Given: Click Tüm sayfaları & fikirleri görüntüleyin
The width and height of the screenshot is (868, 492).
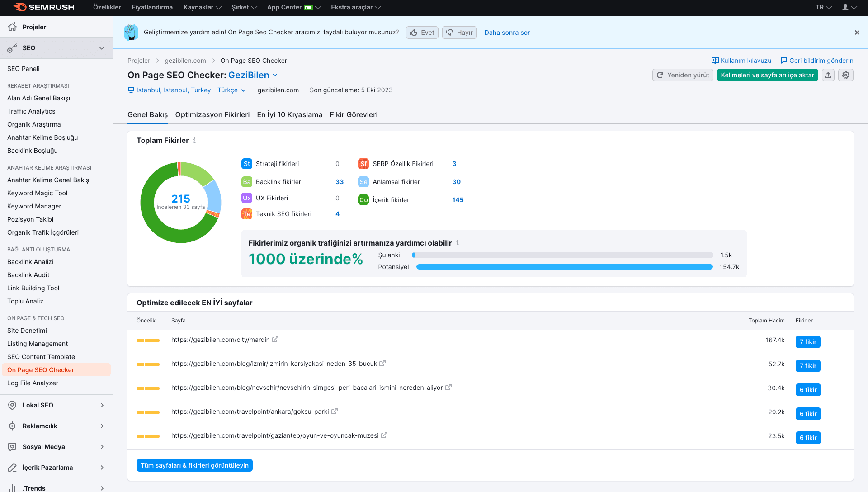Looking at the screenshot, I should tap(194, 465).
